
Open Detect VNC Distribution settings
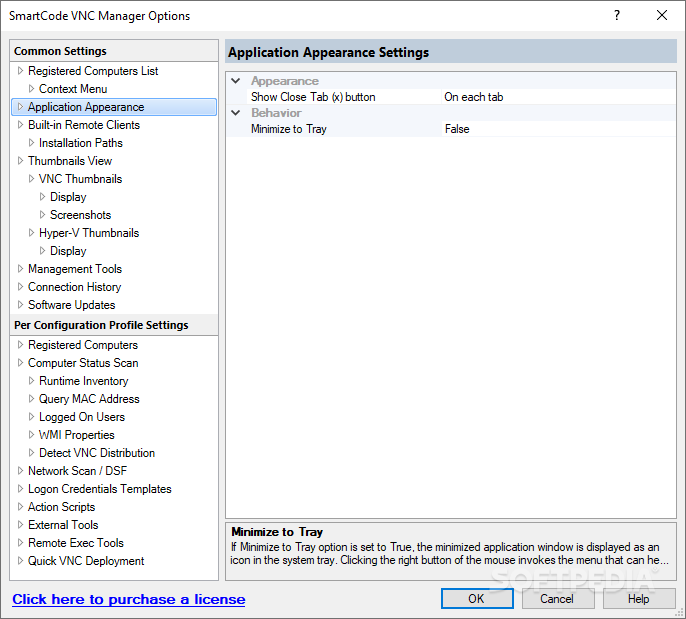click(x=97, y=453)
